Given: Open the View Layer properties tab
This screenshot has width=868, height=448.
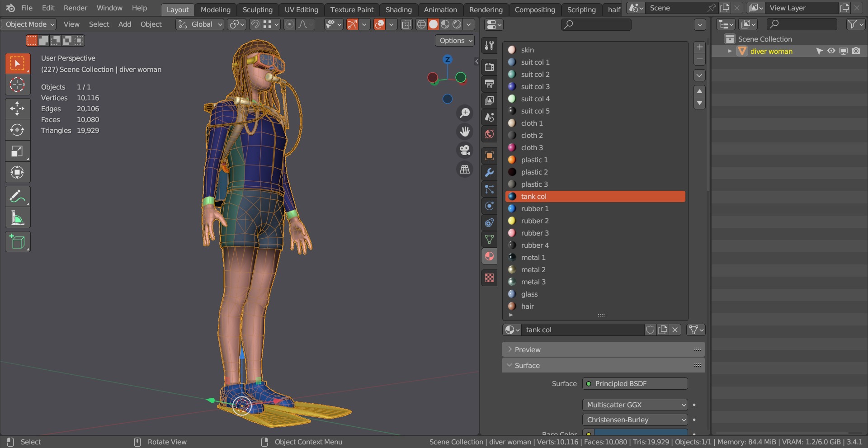Looking at the screenshot, I should click(489, 100).
